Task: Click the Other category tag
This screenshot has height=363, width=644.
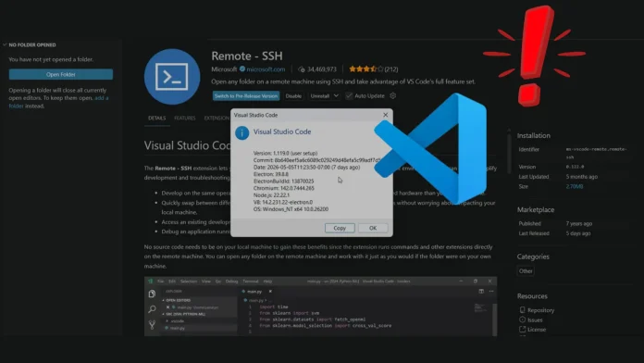Action: pyautogui.click(x=526, y=271)
